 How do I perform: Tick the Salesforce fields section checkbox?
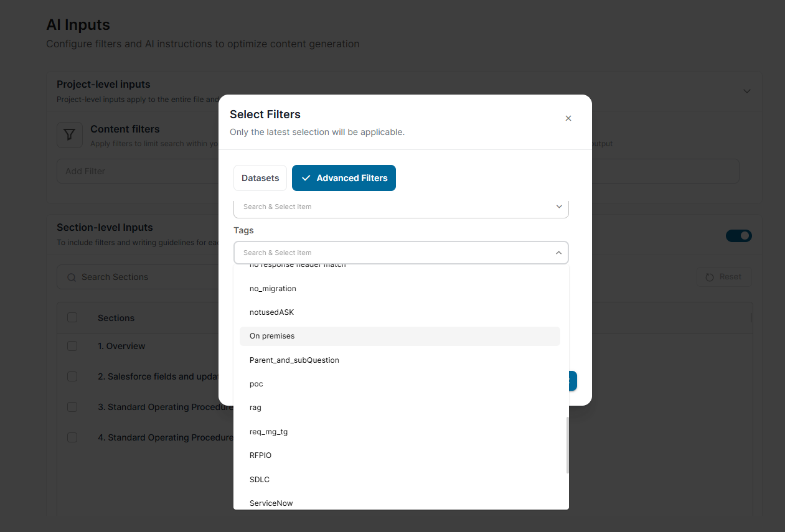[72, 376]
